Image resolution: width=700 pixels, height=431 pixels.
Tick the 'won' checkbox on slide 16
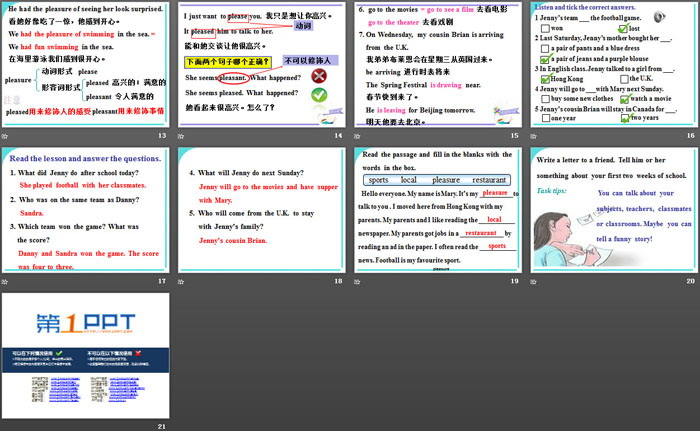point(545,29)
